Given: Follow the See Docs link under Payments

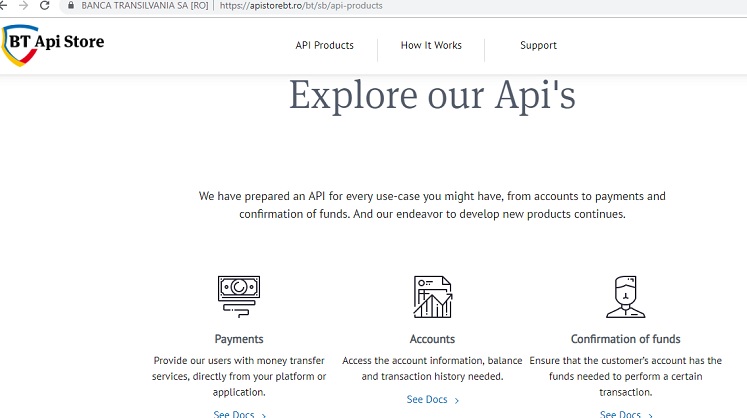Looking at the screenshot, I should 240,414.
